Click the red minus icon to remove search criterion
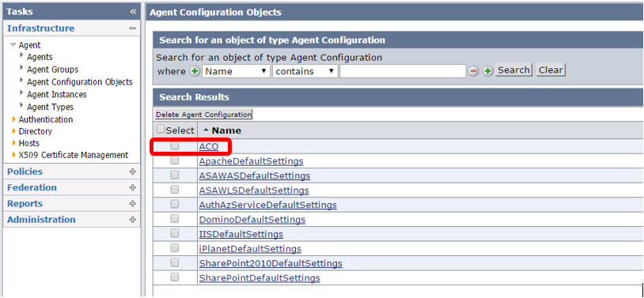Viewport: 644px width, 298px height. 474,71
